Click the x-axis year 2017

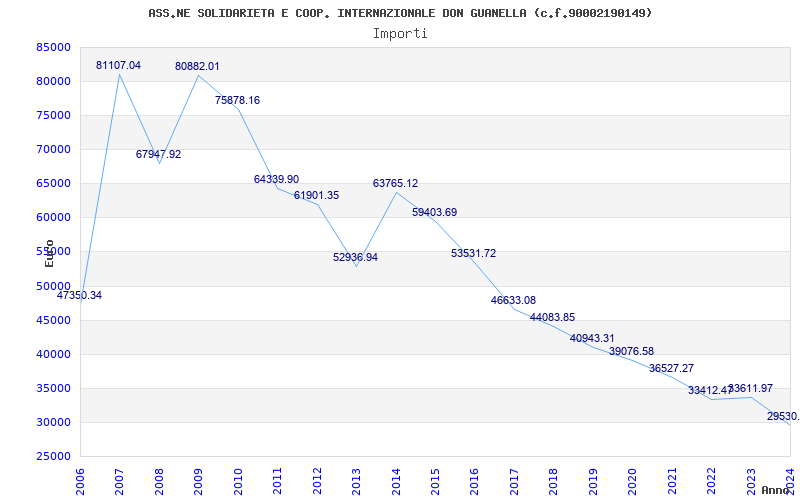click(514, 481)
